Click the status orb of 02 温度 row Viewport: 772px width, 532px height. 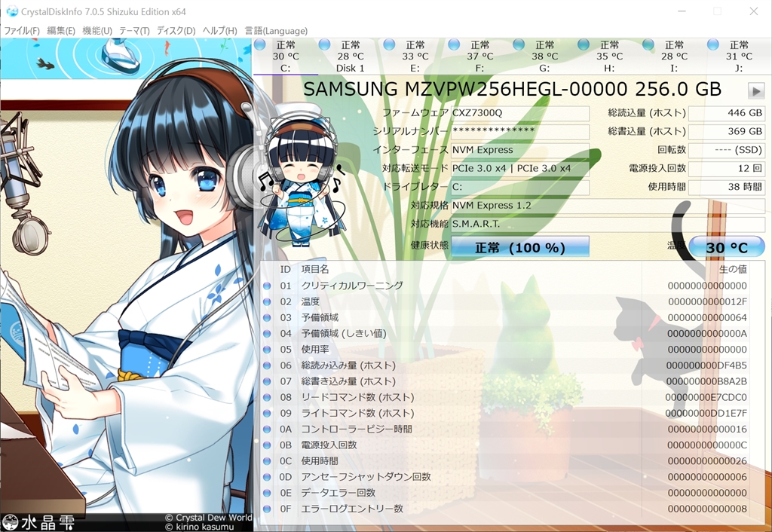(x=267, y=301)
